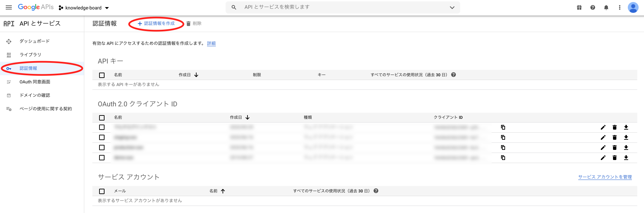Open the hamburger navigation menu
This screenshot has width=644, height=213.
9,7
